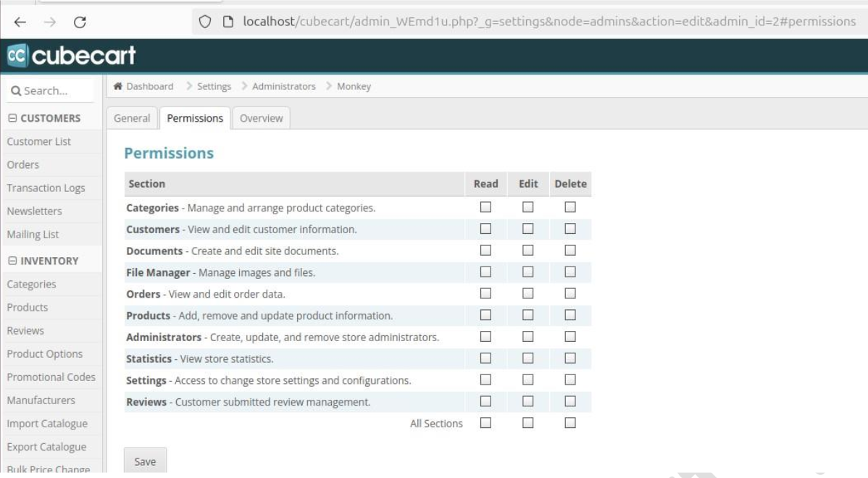Screen dimensions: 868x478
Task: Tick Edit for Products row
Action: (528, 315)
